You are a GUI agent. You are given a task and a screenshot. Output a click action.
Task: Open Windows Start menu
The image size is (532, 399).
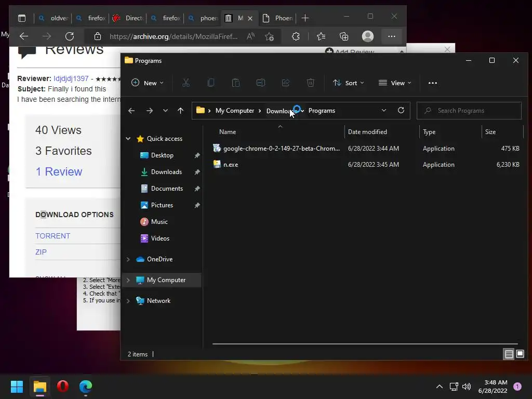click(17, 387)
